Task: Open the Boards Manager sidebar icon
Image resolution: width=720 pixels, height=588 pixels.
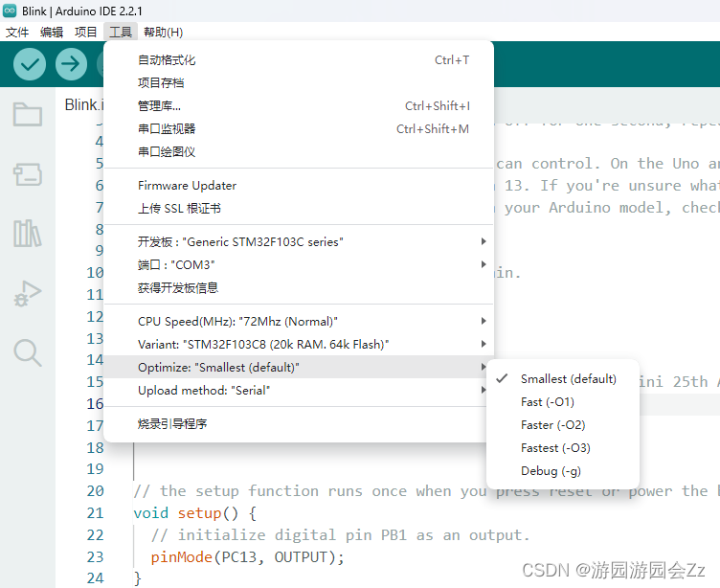Action: pos(28,174)
